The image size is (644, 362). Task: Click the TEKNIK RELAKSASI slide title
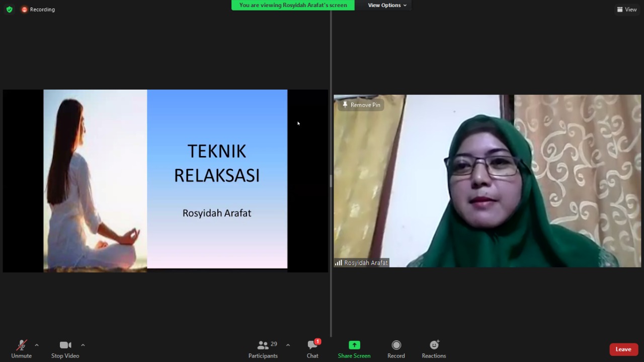pos(217,163)
